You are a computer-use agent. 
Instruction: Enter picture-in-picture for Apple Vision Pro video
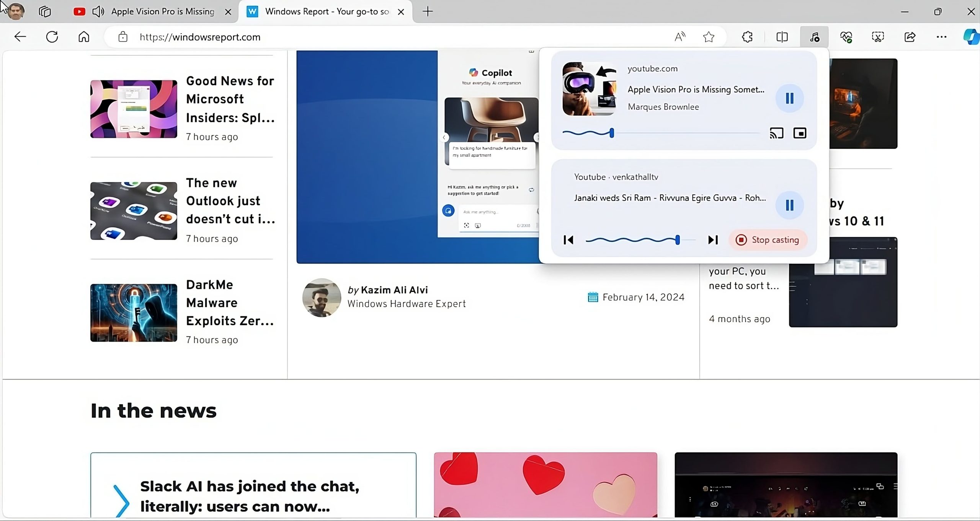(800, 133)
